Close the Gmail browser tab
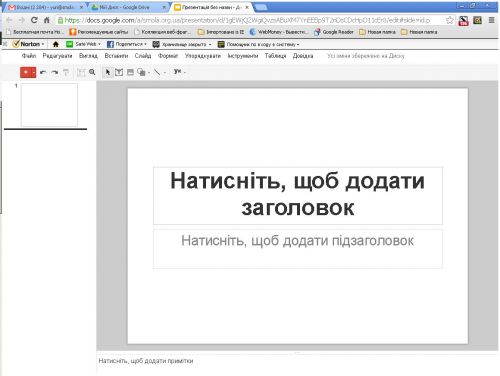The height and width of the screenshot is (376, 500). point(82,7)
